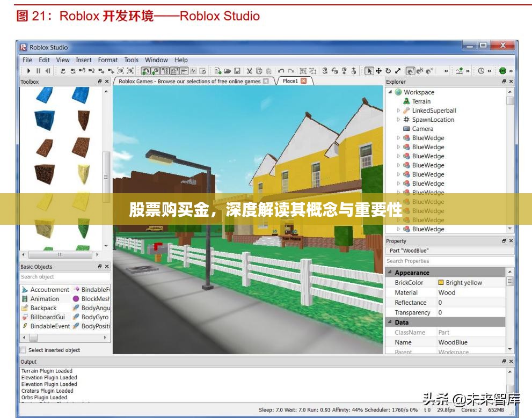532x418 pixels.
Task: Redo the action via the toolbar arrow
Action: click(291, 71)
